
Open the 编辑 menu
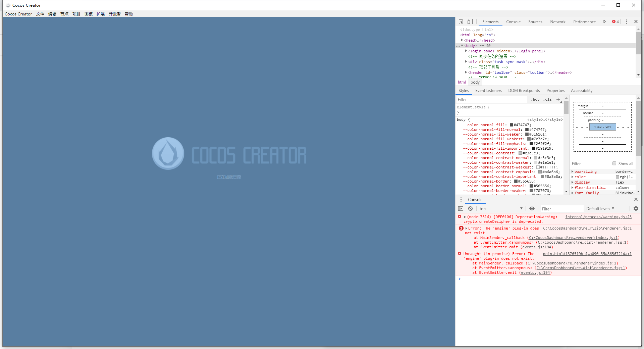pyautogui.click(x=52, y=14)
